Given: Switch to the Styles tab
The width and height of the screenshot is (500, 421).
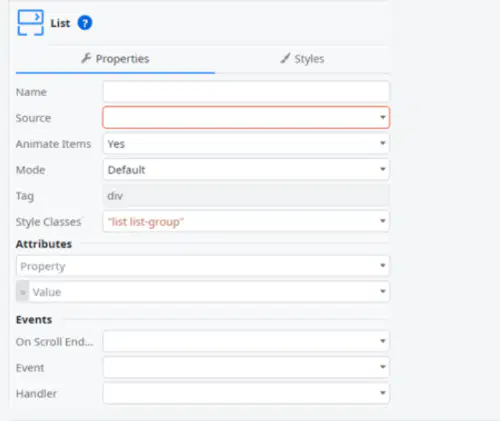Looking at the screenshot, I should 302,59.
